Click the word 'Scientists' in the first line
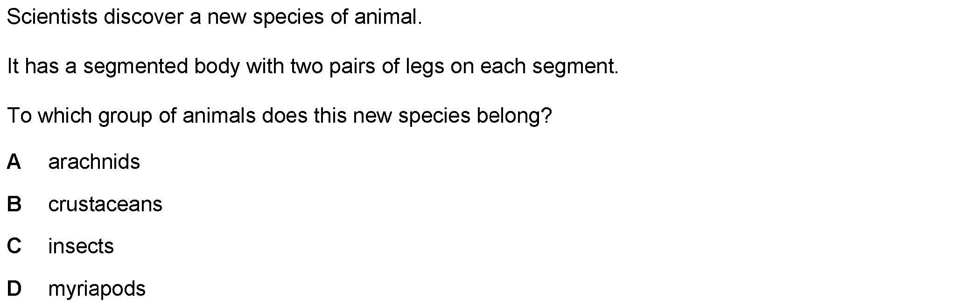980x306 pixels. click(52, 17)
